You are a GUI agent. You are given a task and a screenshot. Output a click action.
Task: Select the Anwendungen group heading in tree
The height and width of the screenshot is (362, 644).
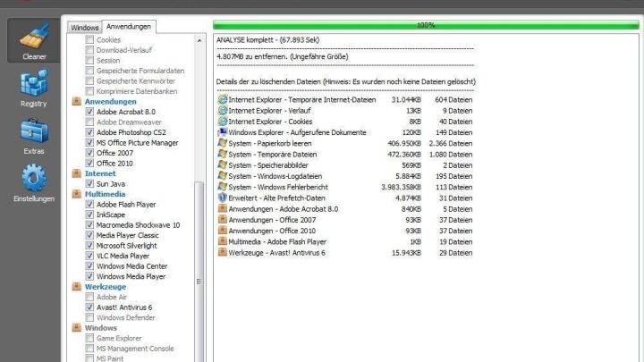pos(111,101)
